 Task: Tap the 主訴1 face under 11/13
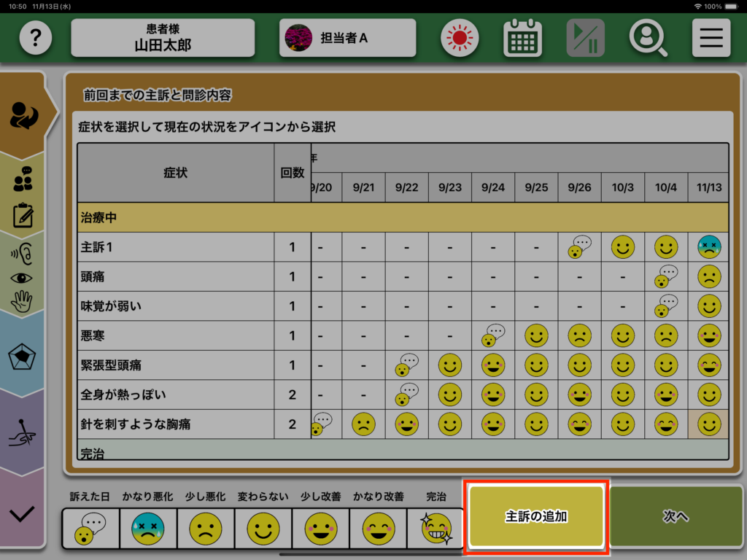pyautogui.click(x=708, y=247)
